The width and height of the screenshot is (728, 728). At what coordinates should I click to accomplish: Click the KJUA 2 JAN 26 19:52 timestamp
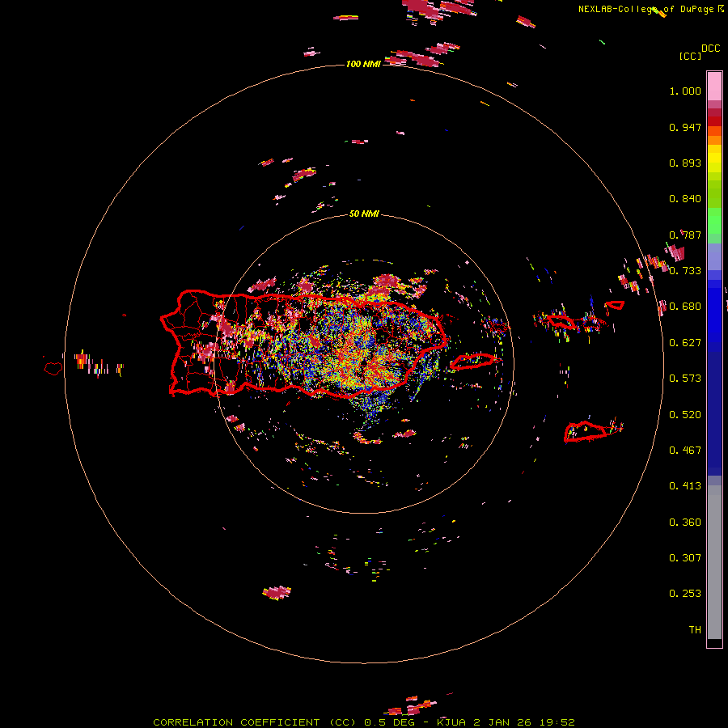coord(506,722)
